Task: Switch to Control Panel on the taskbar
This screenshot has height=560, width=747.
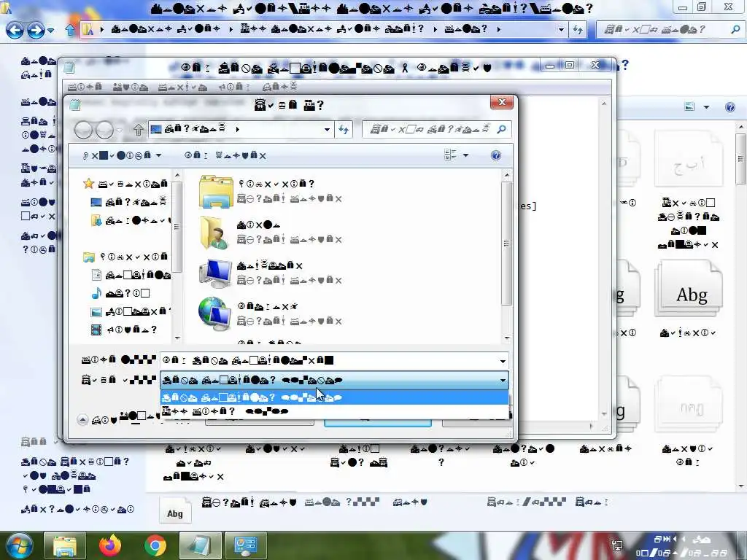Action: click(246, 545)
